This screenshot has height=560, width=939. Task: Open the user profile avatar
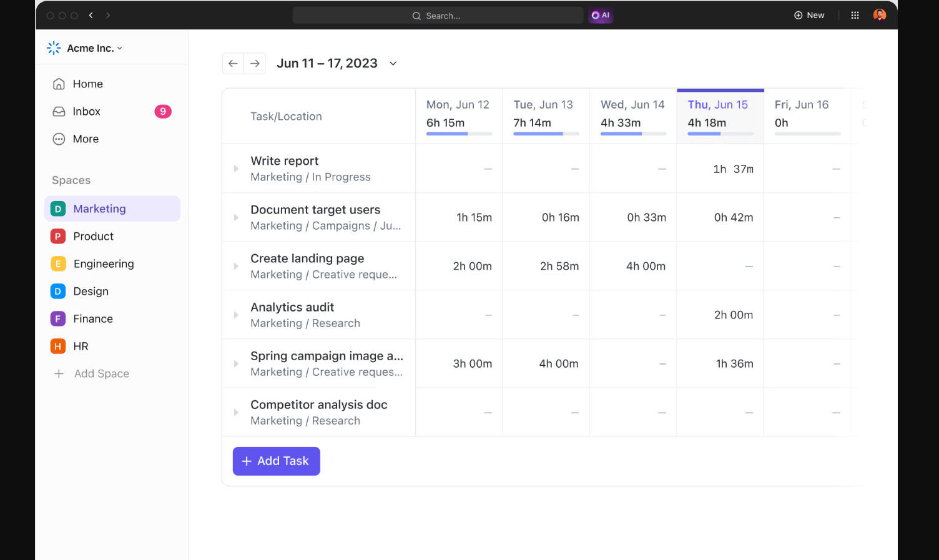pos(880,16)
